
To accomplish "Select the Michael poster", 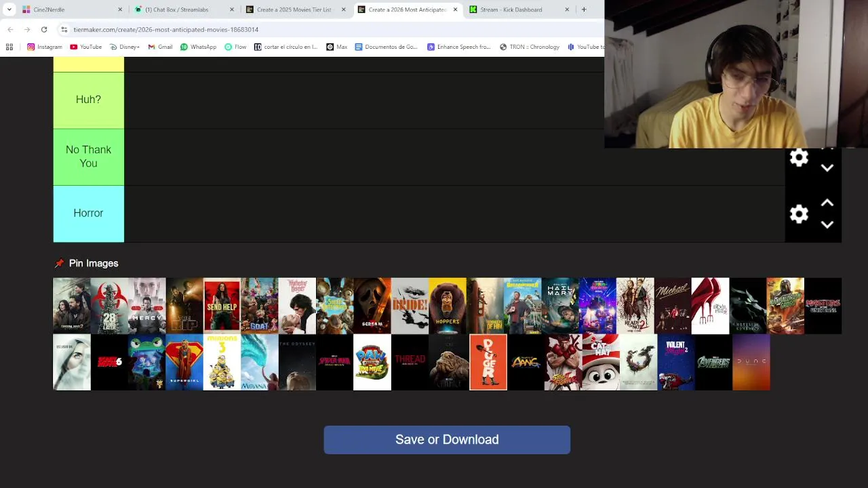I will point(673,306).
